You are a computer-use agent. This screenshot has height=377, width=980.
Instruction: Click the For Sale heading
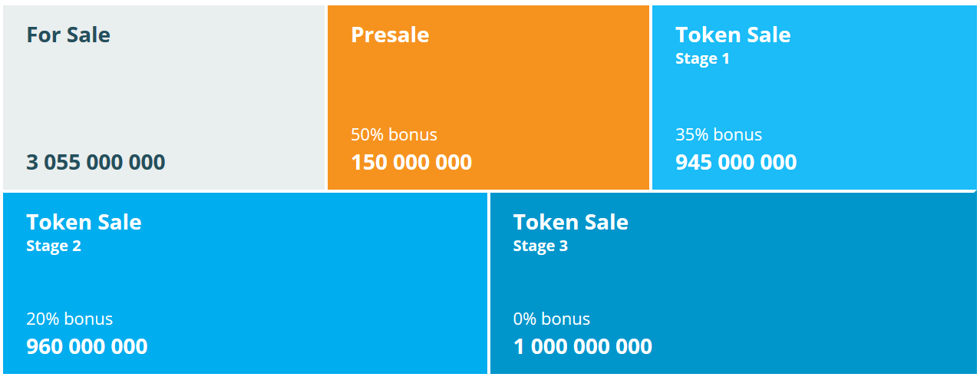(68, 35)
